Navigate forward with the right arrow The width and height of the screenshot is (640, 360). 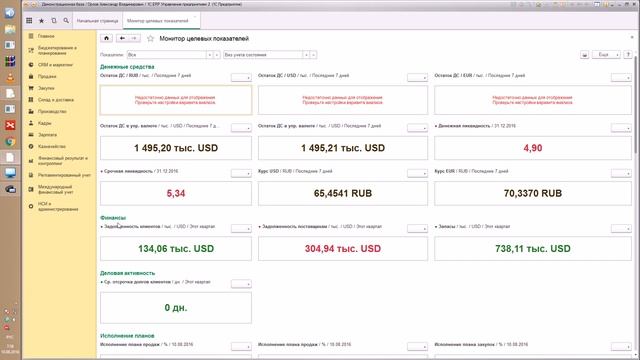(x=134, y=38)
